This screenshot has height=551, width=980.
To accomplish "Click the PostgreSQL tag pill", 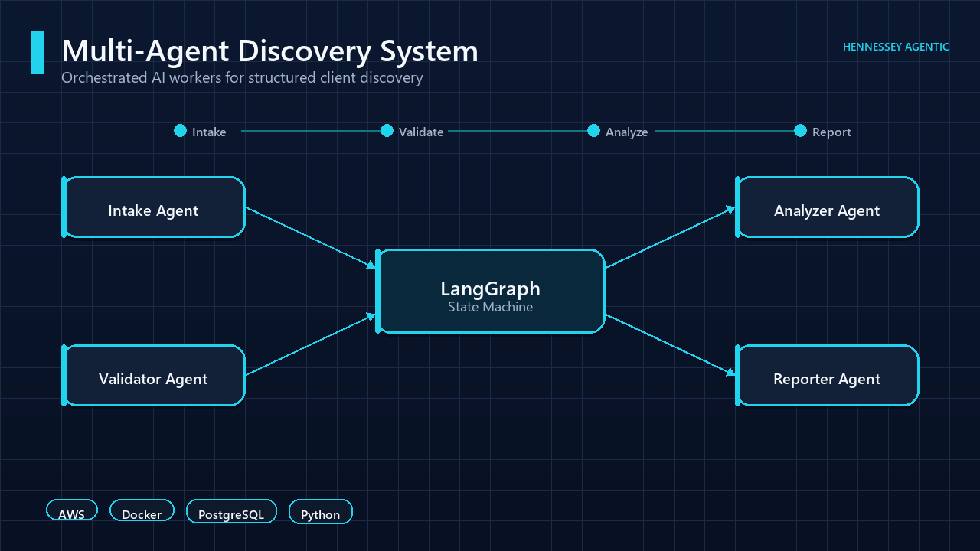I will point(231,511).
